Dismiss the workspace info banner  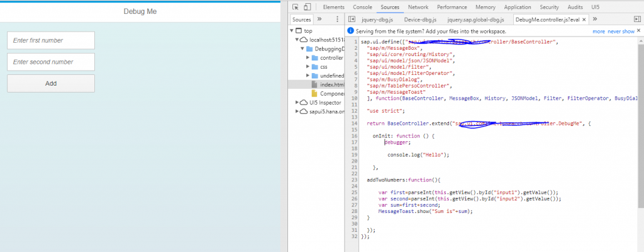[x=639, y=30]
